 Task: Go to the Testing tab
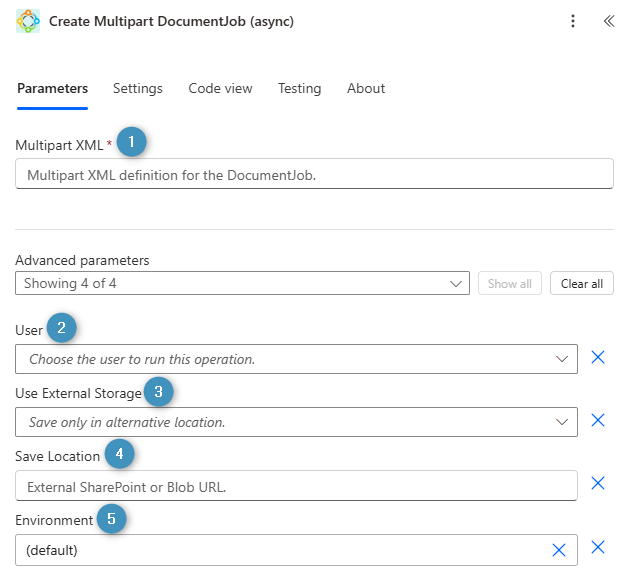click(x=299, y=88)
